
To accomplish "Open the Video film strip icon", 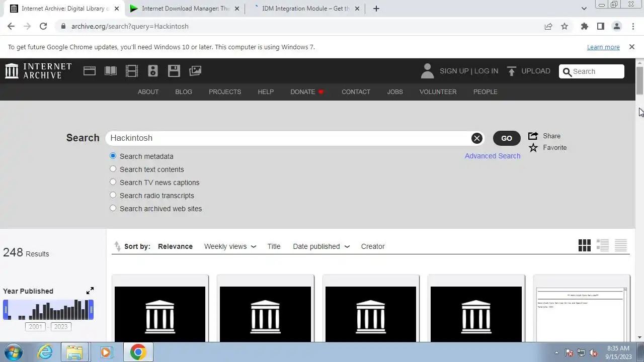I will pyautogui.click(x=132, y=71).
